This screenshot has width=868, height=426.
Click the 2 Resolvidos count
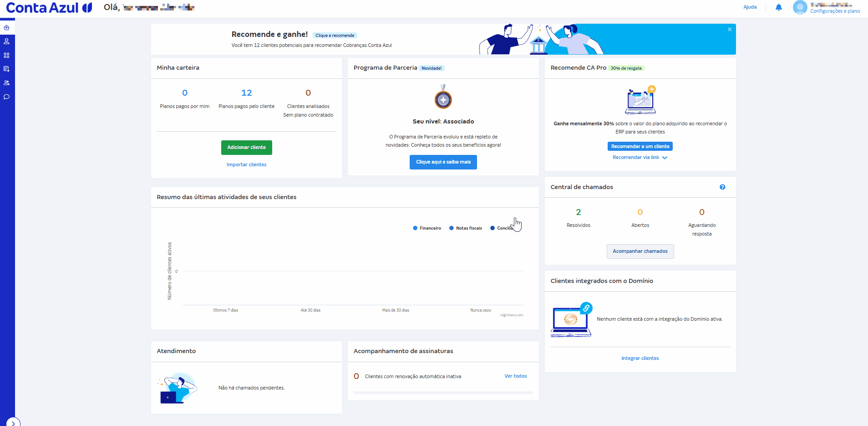pyautogui.click(x=579, y=212)
